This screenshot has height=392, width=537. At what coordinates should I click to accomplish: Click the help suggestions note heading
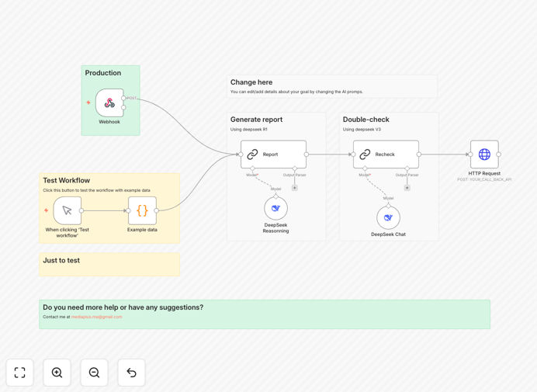click(x=123, y=307)
